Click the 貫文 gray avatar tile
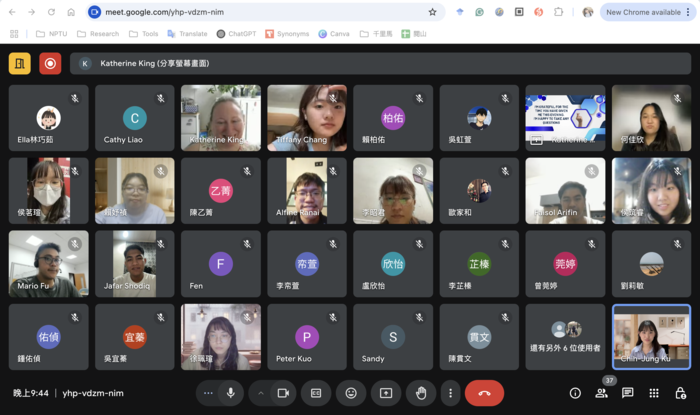The image size is (700, 415). coord(479,337)
